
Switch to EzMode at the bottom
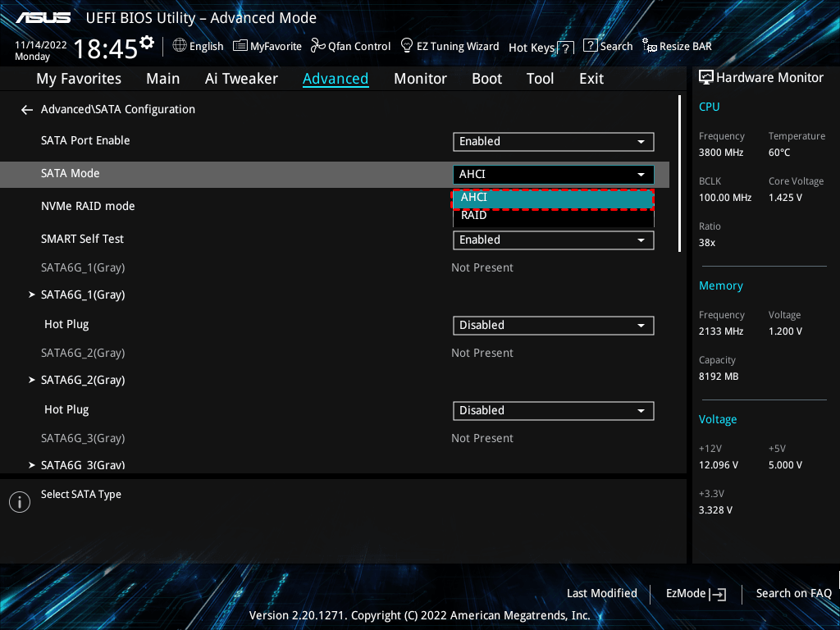696,593
